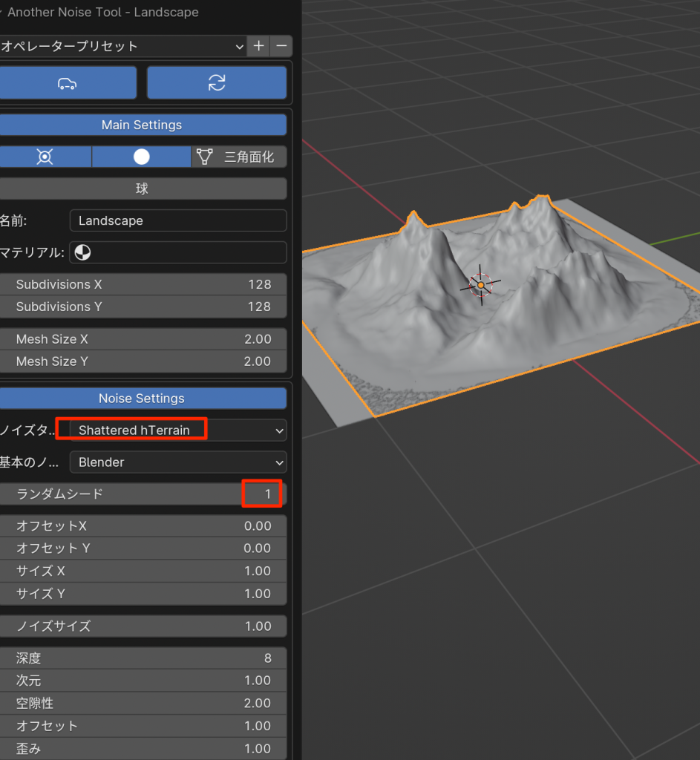Click the 3D cursor at landscape center
700x760 pixels.
481,284
